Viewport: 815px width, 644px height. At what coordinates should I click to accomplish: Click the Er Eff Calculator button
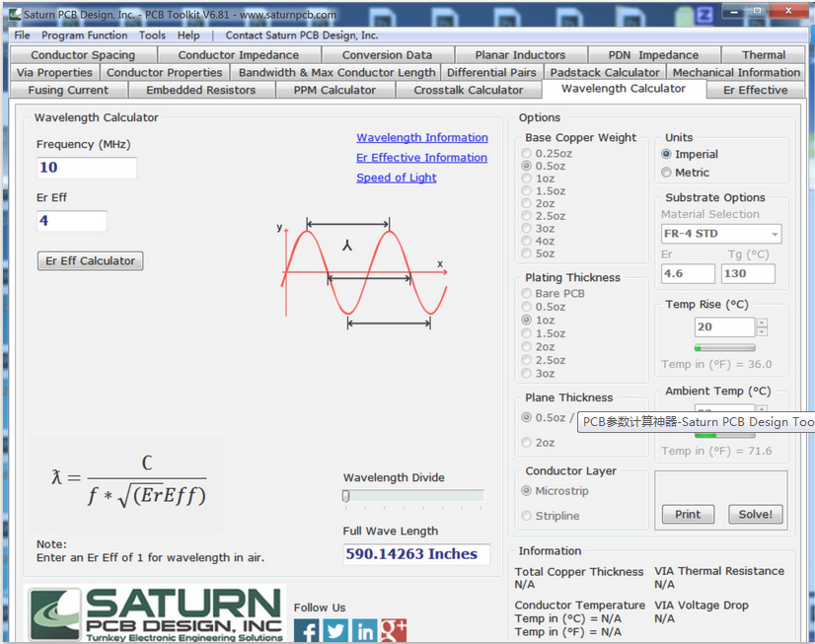tap(91, 260)
